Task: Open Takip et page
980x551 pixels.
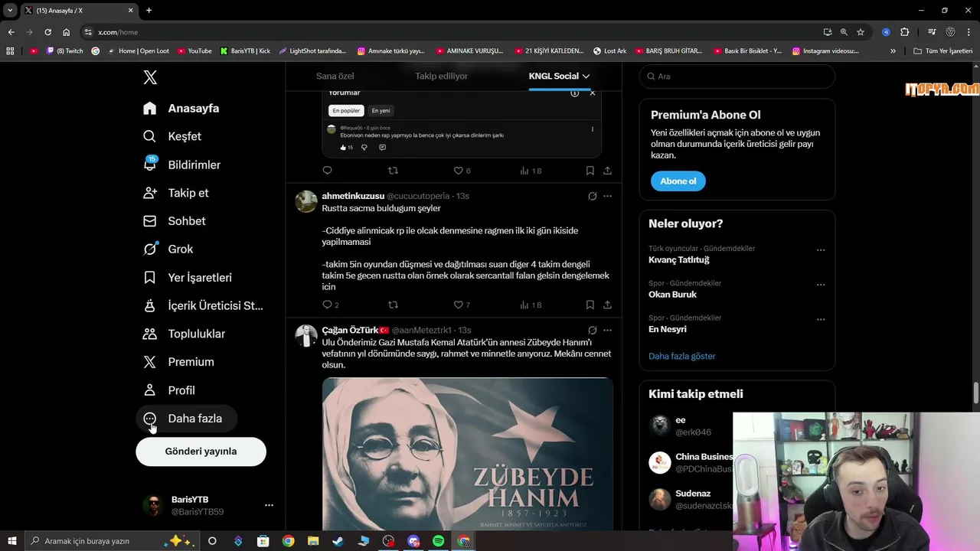Action: (176, 193)
